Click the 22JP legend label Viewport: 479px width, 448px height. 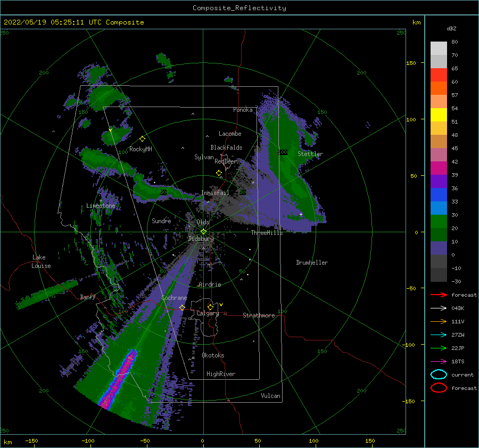tap(458, 348)
